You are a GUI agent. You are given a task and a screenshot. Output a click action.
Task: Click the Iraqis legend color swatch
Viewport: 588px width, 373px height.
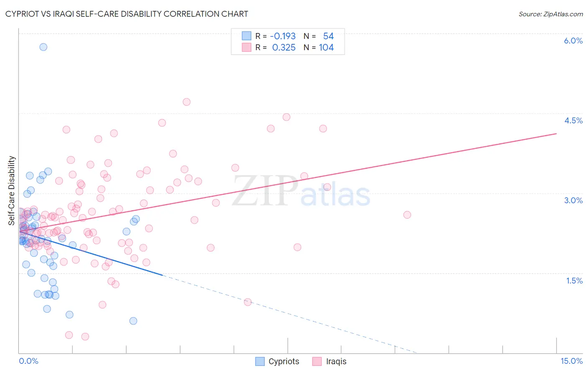[x=317, y=361]
